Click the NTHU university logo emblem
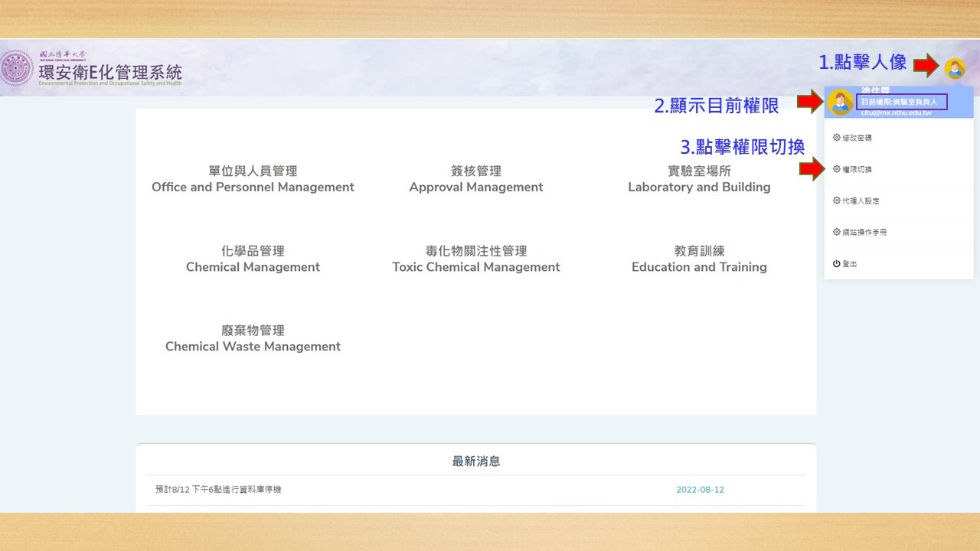980x551 pixels. (x=17, y=69)
